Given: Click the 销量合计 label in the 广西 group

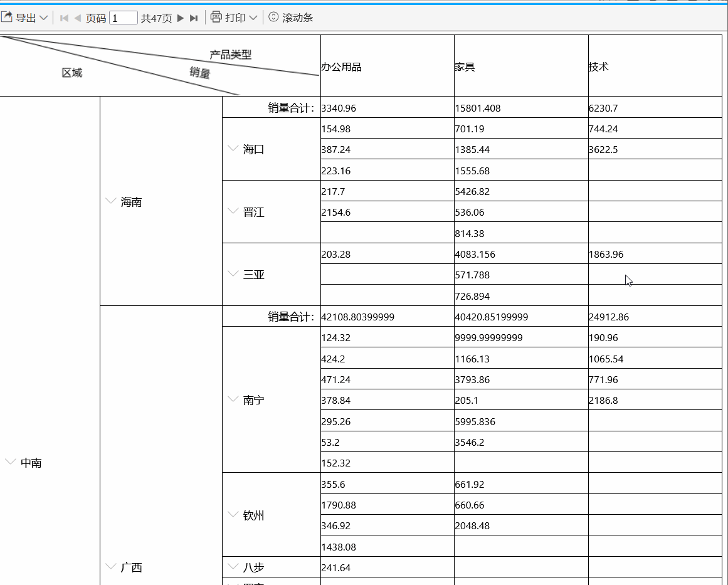Looking at the screenshot, I should coord(292,317).
